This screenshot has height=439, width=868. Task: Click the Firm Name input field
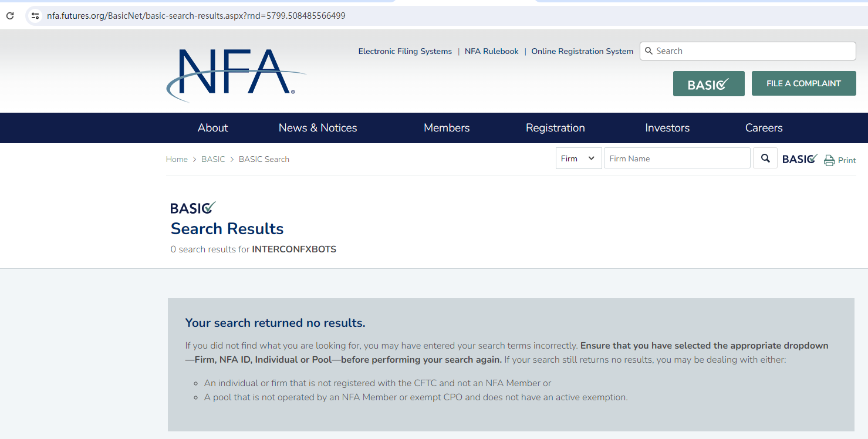[x=677, y=158]
